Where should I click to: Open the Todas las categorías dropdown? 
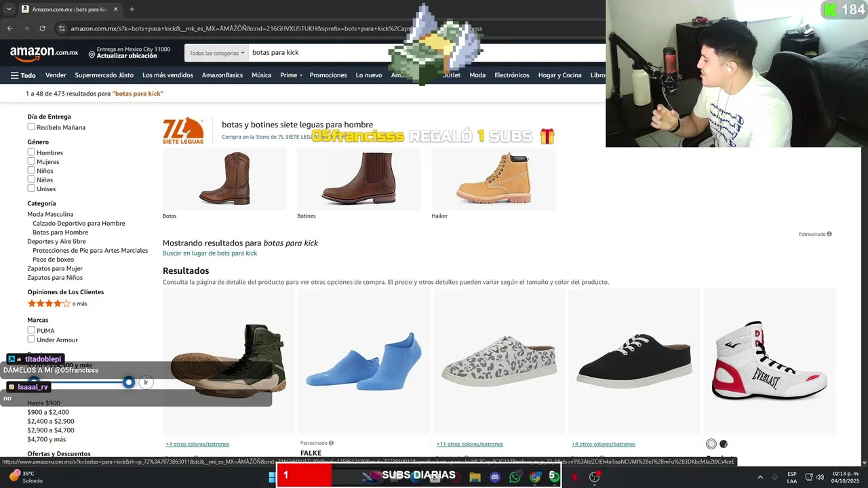tap(217, 53)
